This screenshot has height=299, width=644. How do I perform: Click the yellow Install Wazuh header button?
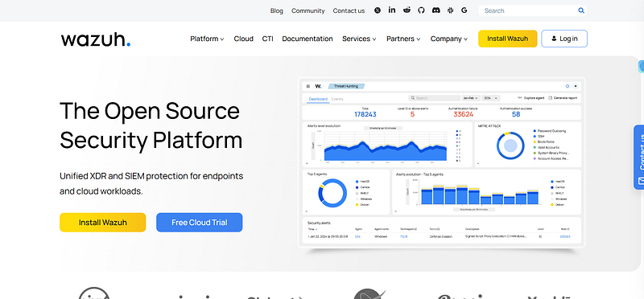tap(507, 39)
